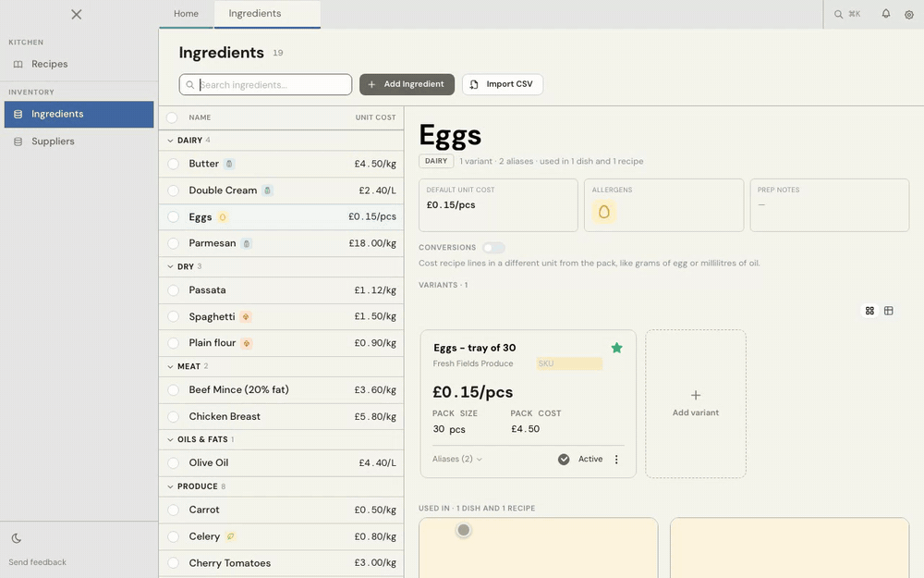Viewport: 924px width, 578px height.
Task: Click the UNIT COST column header
Action: tap(375, 117)
